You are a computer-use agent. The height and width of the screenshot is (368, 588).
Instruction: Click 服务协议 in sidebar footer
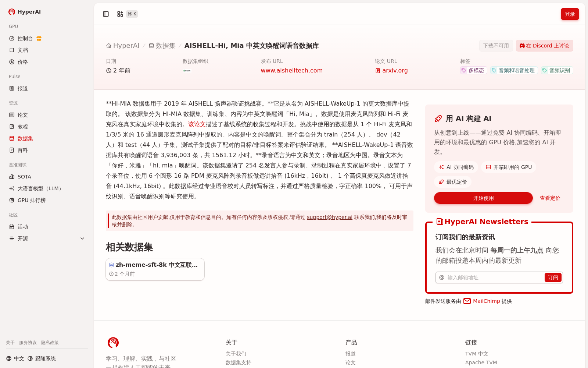click(x=28, y=343)
